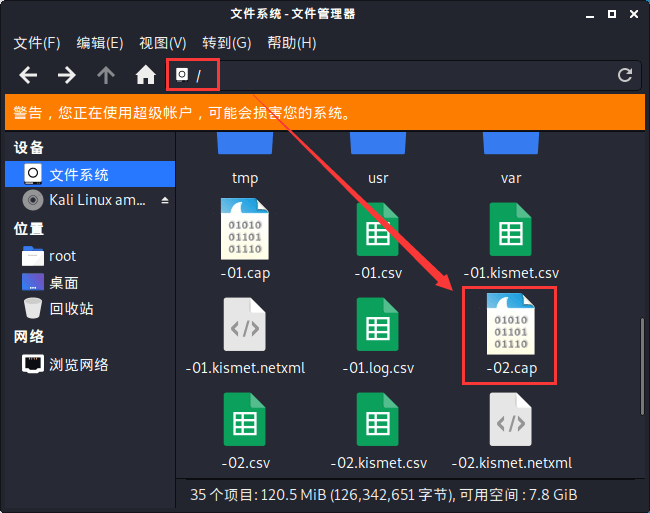Open the root location in sidebar
This screenshot has width=650, height=513.
click(90, 256)
